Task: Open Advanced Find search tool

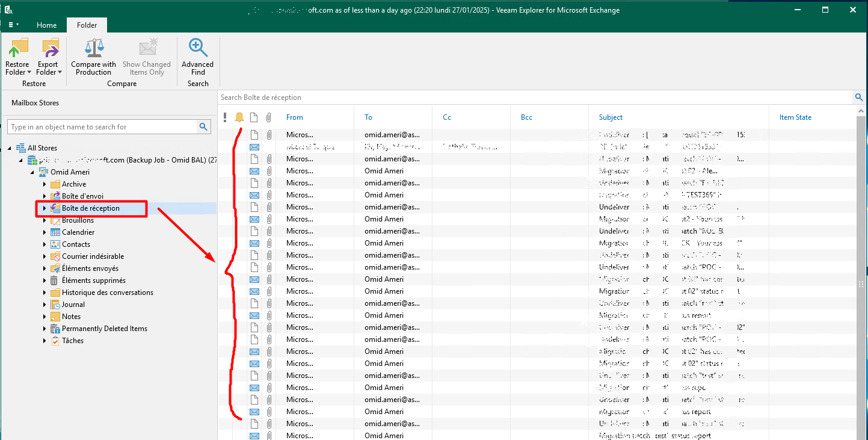Action: 198,57
